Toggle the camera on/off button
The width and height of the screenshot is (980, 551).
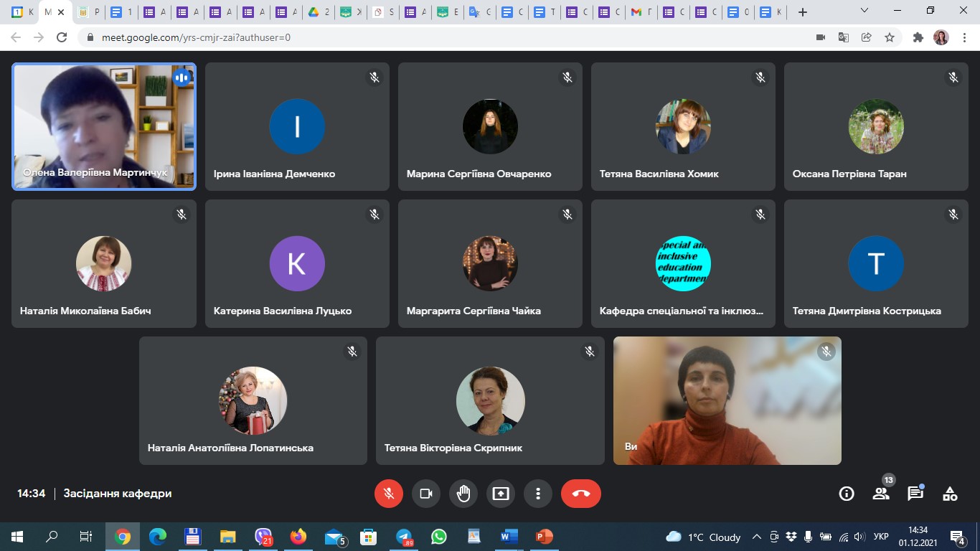pyautogui.click(x=426, y=494)
